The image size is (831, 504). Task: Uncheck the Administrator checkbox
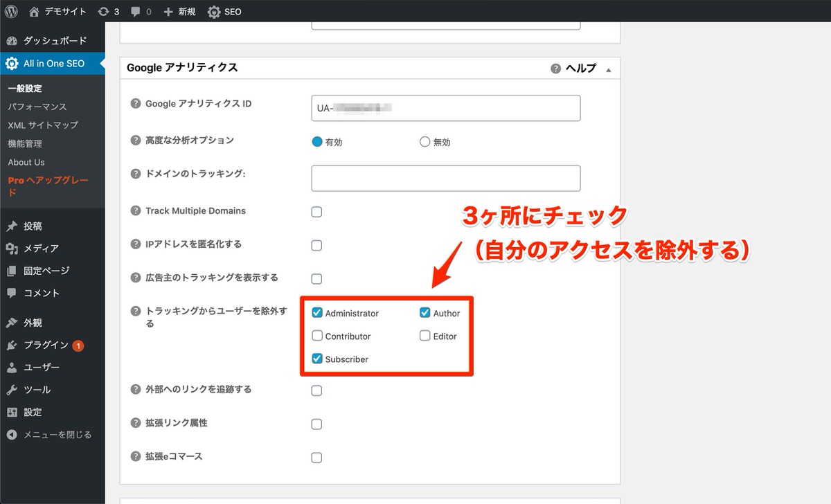point(317,313)
